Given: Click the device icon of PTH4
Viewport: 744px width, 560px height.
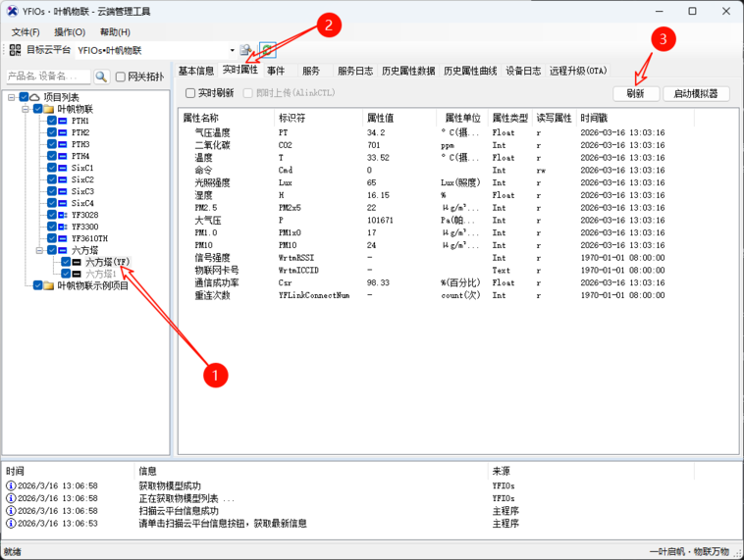Looking at the screenshot, I should pos(62,156).
